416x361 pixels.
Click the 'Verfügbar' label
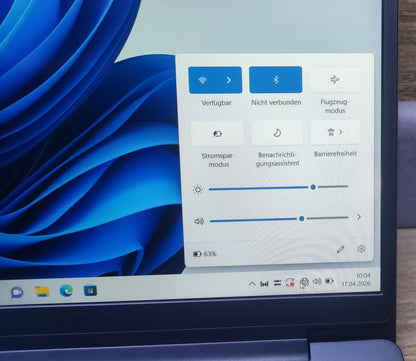pos(216,103)
